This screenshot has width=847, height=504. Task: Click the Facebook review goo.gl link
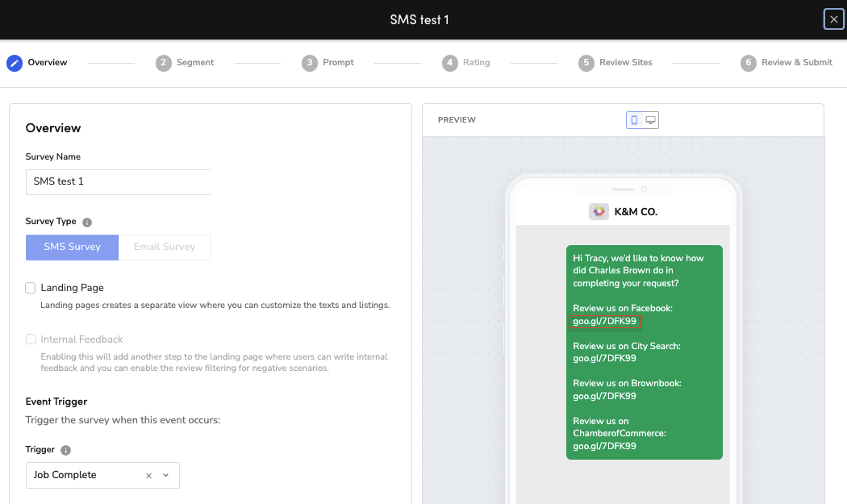coord(604,322)
